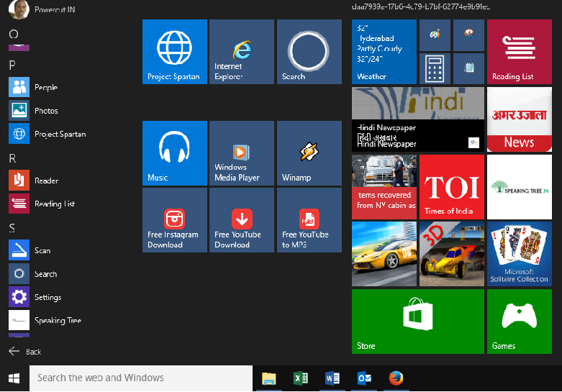
Task: Click the letter S section header
Action: (x=12, y=228)
